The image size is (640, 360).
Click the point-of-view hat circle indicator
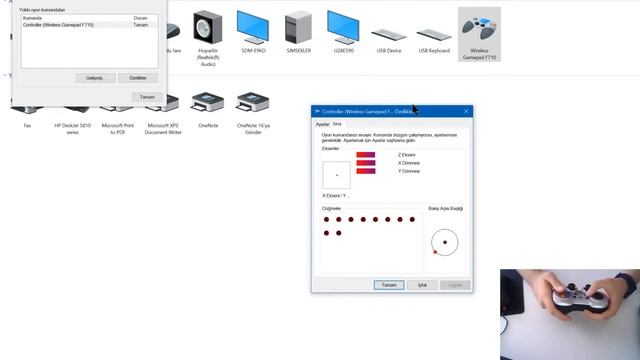(x=444, y=242)
